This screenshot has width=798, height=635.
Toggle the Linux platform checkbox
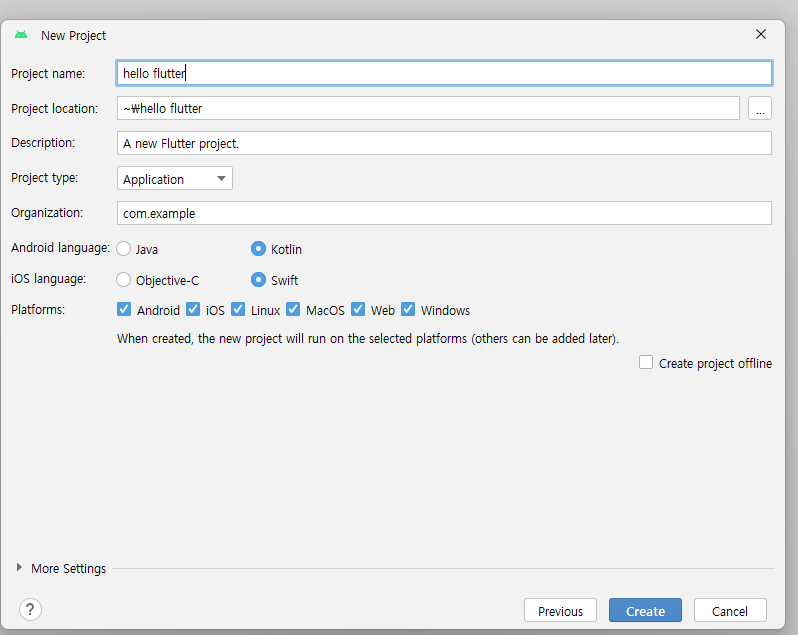pyautogui.click(x=238, y=309)
